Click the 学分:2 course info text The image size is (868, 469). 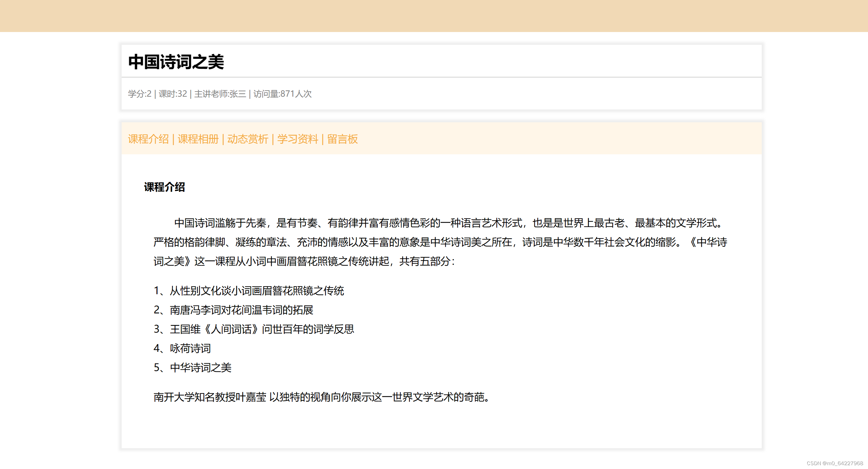coord(140,94)
